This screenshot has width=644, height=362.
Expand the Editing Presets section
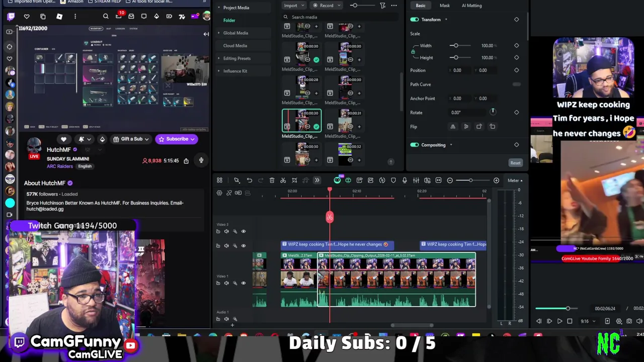(218, 58)
